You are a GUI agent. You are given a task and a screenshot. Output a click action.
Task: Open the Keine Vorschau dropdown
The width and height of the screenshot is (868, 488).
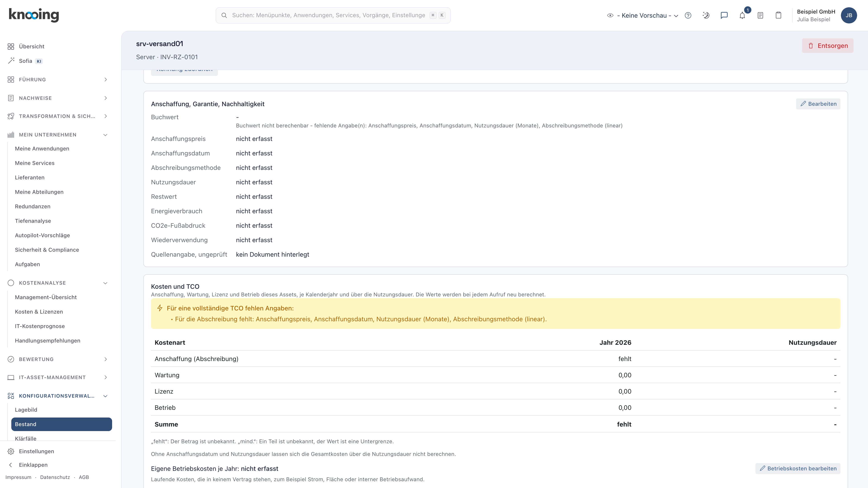tap(647, 16)
